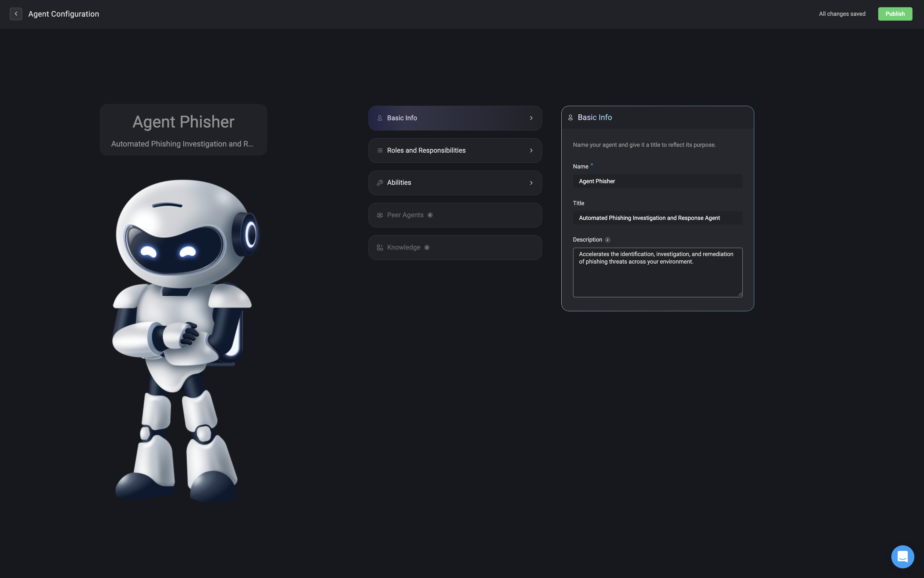Expand Roles and Responsibilities chevron arrow
The width and height of the screenshot is (924, 578).
point(531,151)
